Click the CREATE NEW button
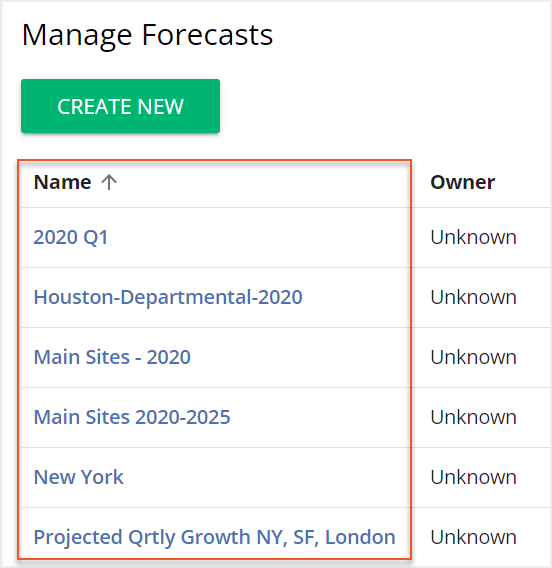This screenshot has height=568, width=552. pos(120,106)
